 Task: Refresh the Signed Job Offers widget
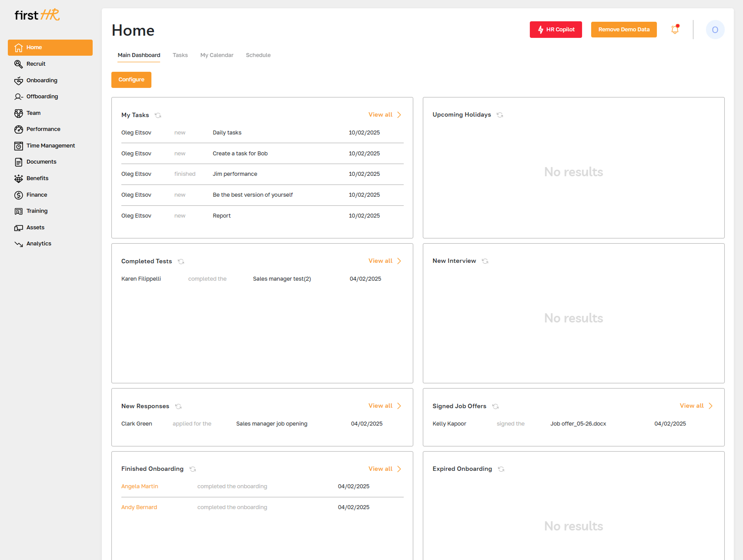tap(495, 406)
